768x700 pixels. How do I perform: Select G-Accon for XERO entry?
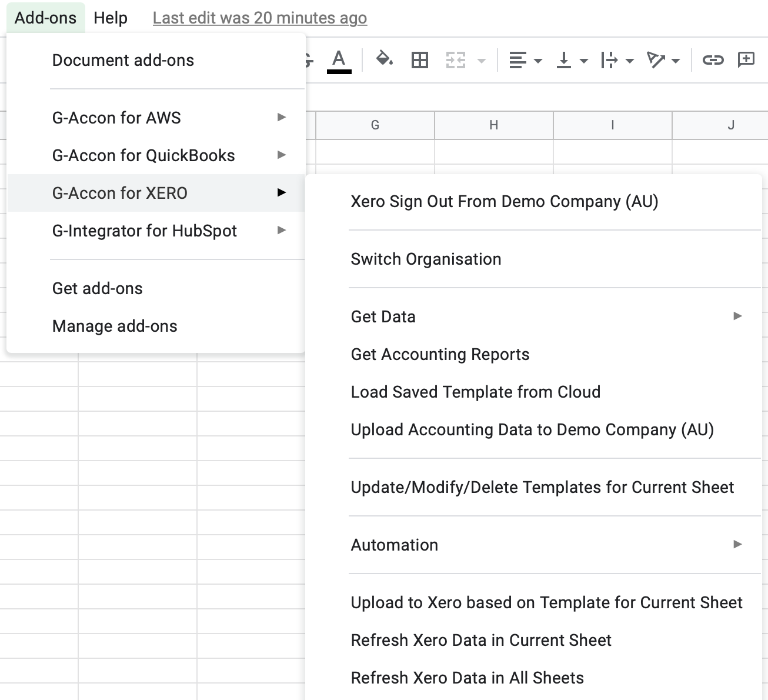(156, 193)
